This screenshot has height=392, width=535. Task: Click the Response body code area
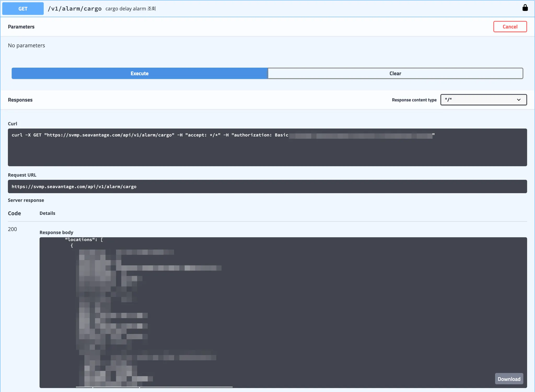coord(340,301)
